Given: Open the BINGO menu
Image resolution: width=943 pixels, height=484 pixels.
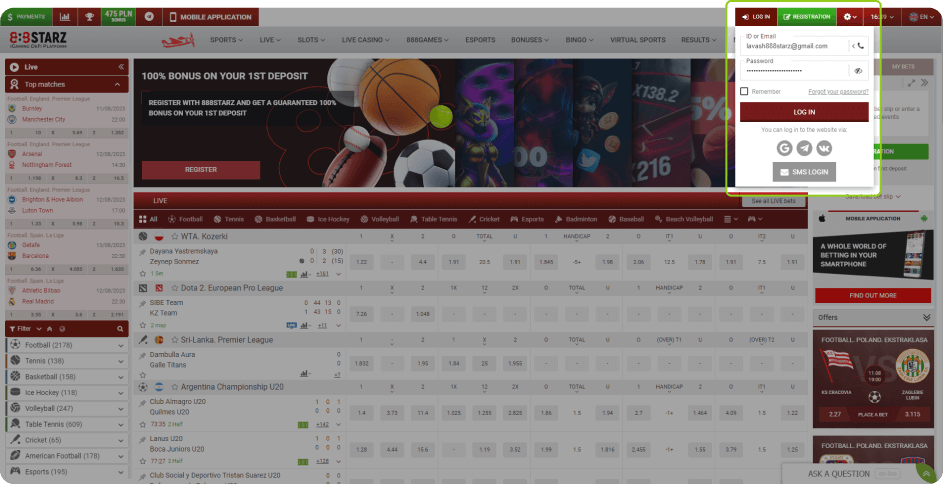Looking at the screenshot, I should pos(580,40).
